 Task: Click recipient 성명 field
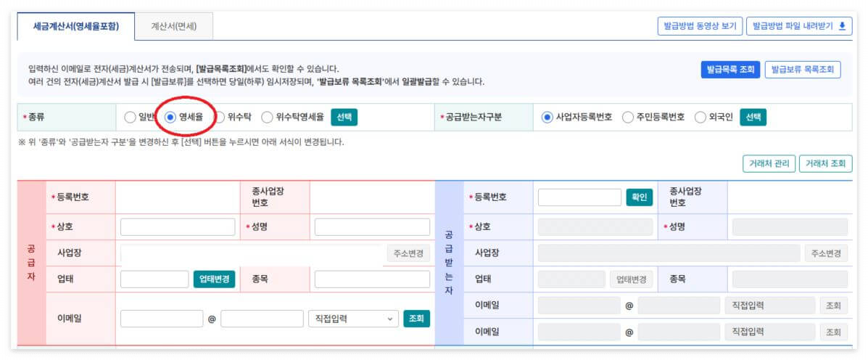(x=790, y=227)
